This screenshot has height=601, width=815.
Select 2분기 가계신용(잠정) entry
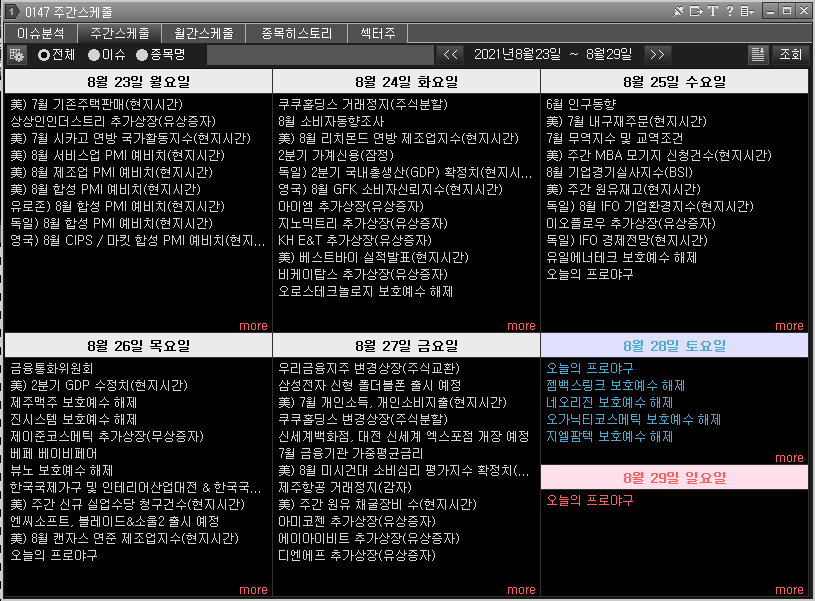336,155
